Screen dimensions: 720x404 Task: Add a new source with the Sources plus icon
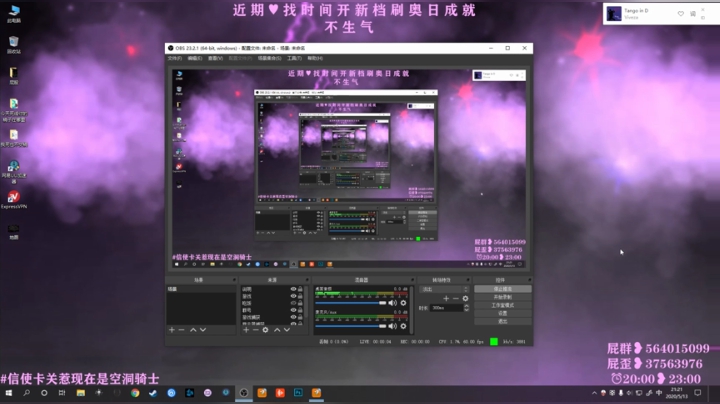246,330
